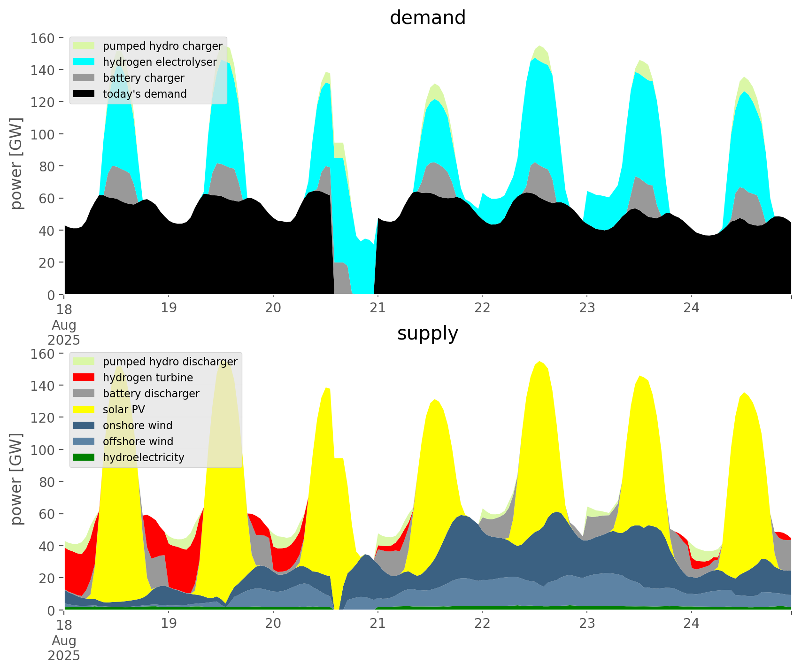Click the onshore wind legend color swatch
Image resolution: width=801 pixels, height=672 pixels.
(84, 425)
